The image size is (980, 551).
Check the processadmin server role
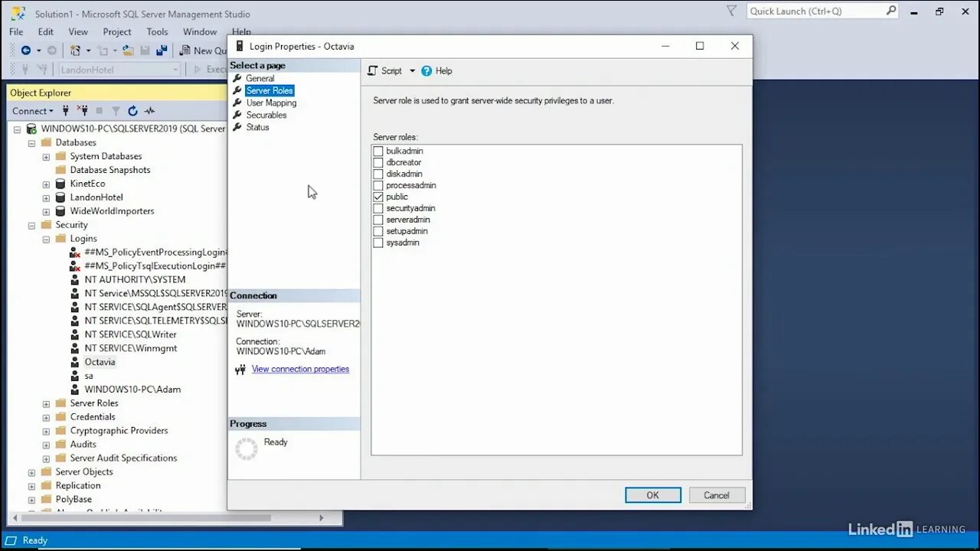[378, 185]
